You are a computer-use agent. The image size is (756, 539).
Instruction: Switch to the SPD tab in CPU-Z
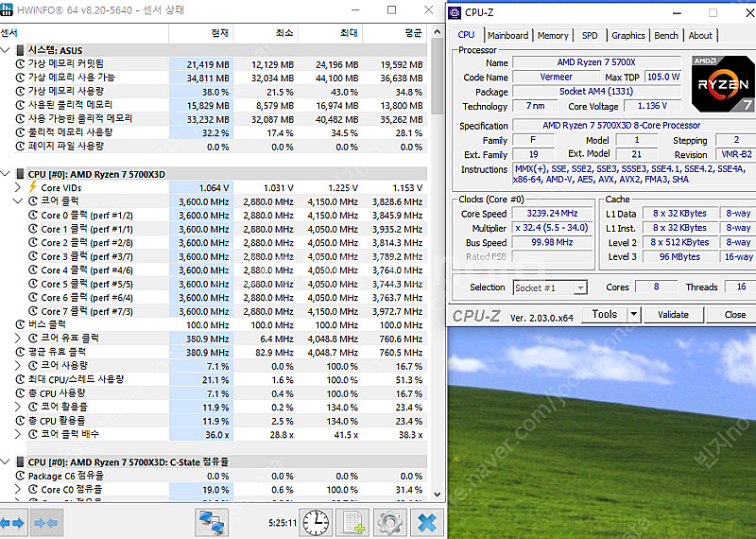tap(589, 35)
